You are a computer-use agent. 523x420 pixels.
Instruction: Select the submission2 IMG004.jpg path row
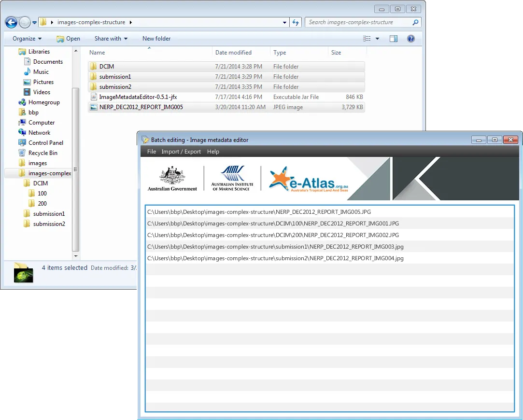point(330,258)
